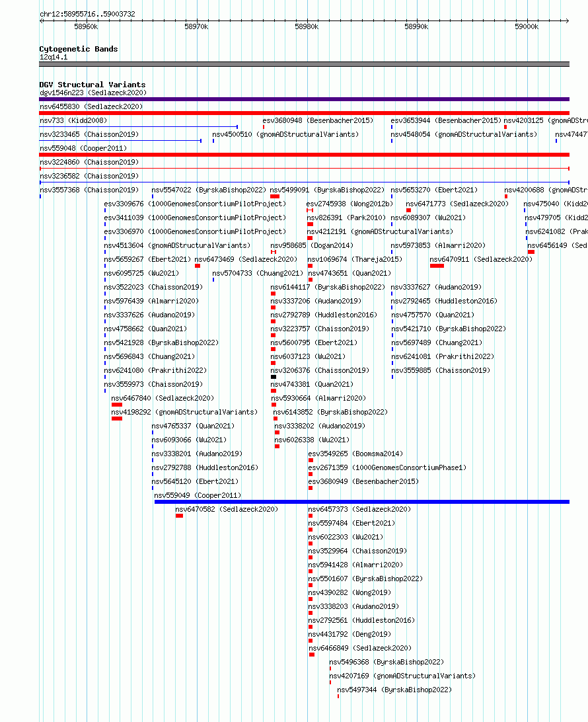The image size is (588, 722).
Task: Select nsv6089307 (Wu2021) label
Action: pos(428,218)
